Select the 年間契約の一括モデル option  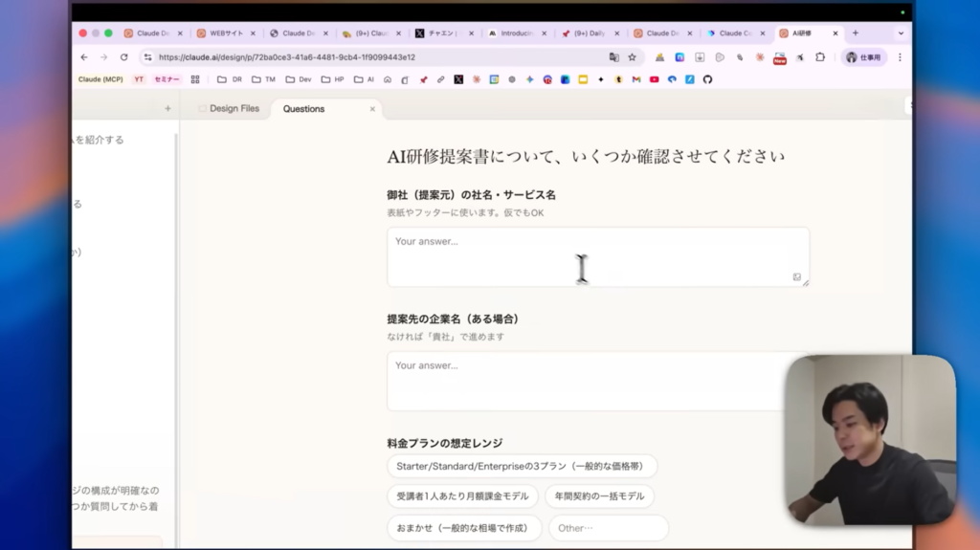599,496
